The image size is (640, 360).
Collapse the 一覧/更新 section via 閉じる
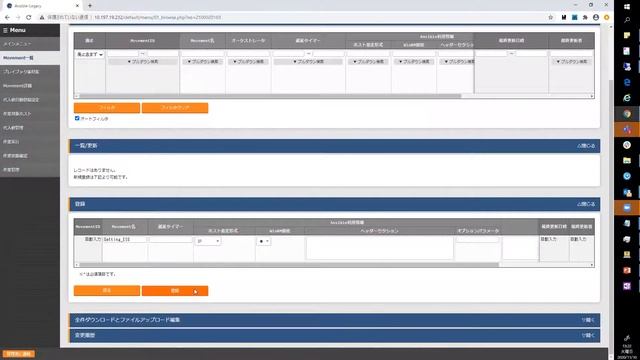586,146
